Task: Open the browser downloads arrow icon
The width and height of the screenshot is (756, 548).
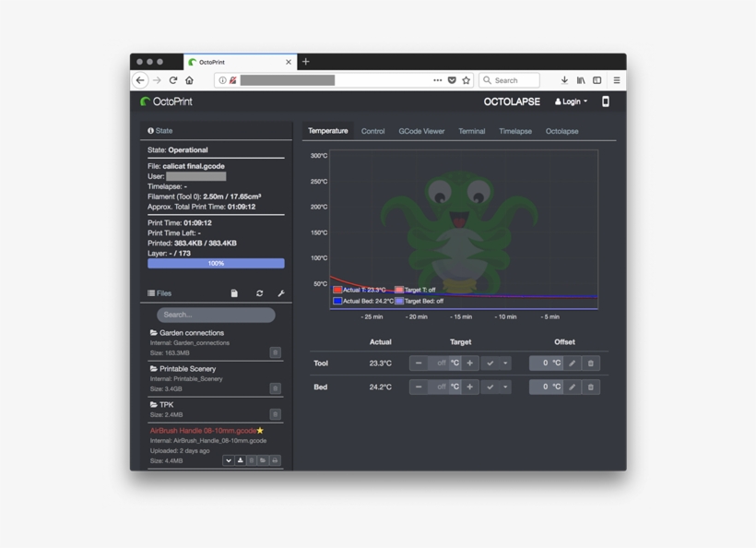Action: [564, 80]
